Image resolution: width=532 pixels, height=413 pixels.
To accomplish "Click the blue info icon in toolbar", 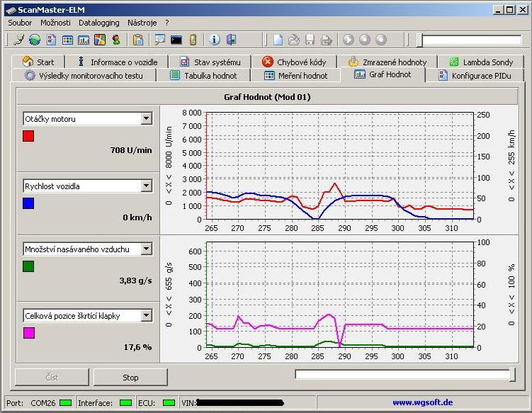I will pyautogui.click(x=215, y=40).
